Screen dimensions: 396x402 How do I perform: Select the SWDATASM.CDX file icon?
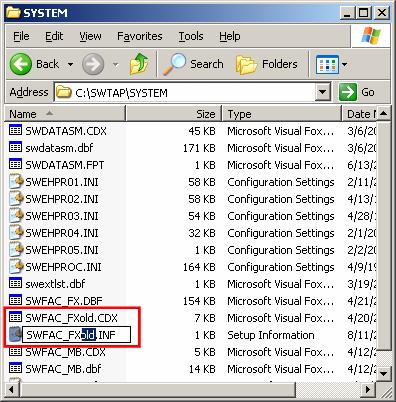click(15, 130)
